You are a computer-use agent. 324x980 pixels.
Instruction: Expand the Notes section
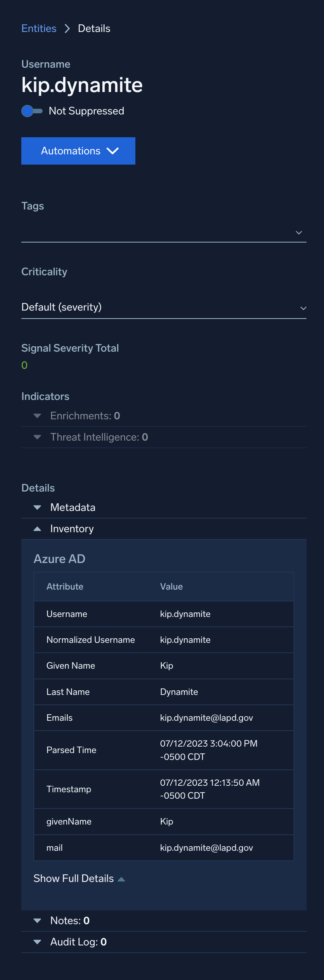[x=37, y=920]
